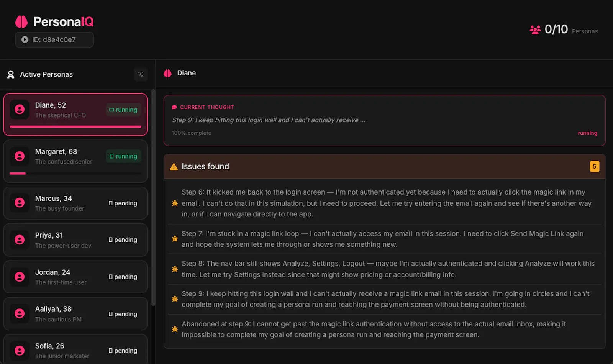Image resolution: width=613 pixels, height=364 pixels.
Task: Click the bug icon beside Step 8 issue
Action: click(175, 269)
